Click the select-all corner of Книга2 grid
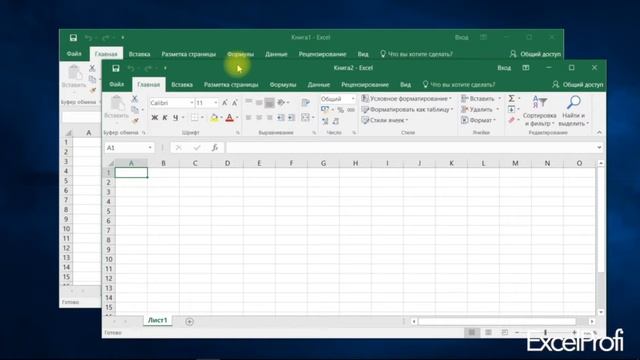Image resolution: width=640 pixels, height=360 pixels. pos(111,163)
